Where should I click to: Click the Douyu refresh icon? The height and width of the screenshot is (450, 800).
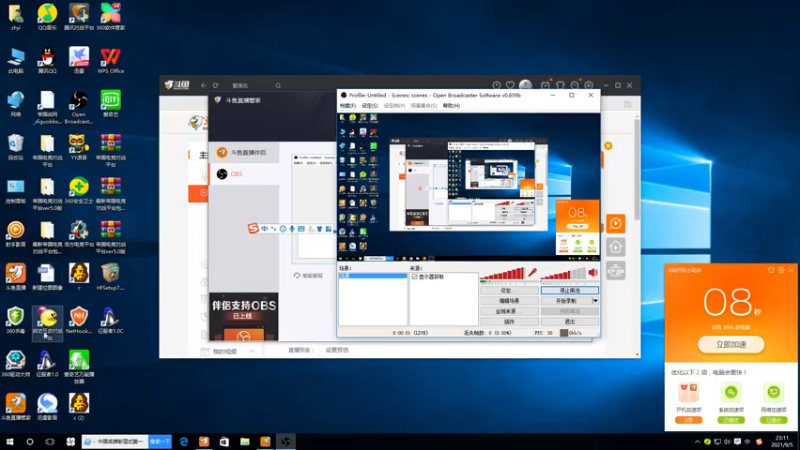point(215,85)
